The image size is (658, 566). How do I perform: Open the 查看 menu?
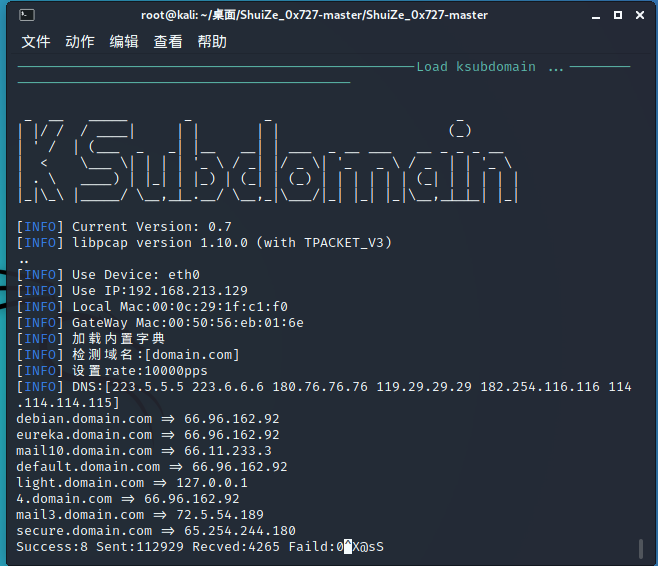click(x=168, y=42)
